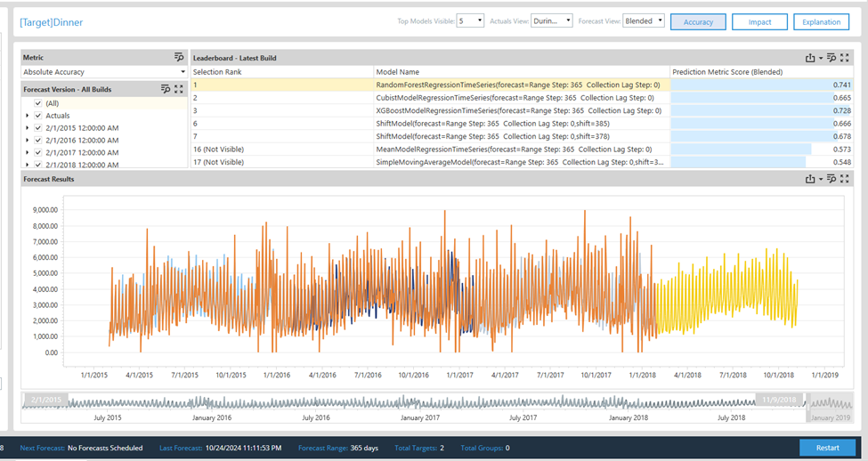
Task: Click export icon in Forecast Results panel
Action: 811,179
